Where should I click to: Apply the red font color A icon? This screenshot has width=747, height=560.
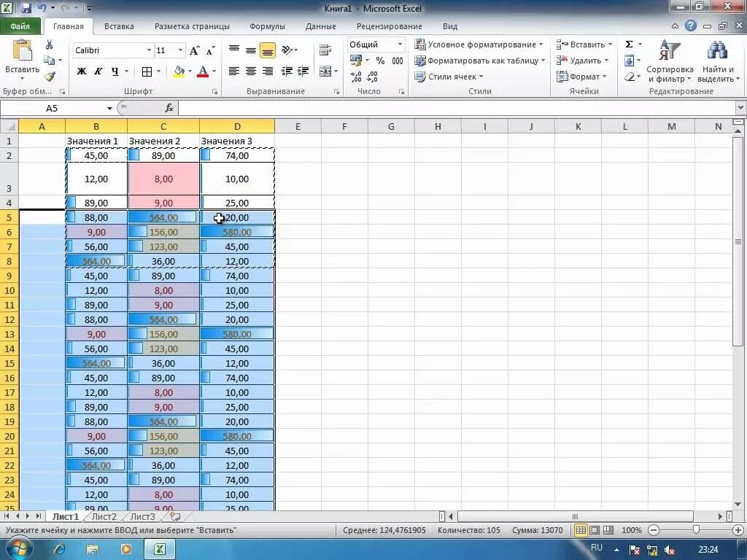pyautogui.click(x=203, y=71)
